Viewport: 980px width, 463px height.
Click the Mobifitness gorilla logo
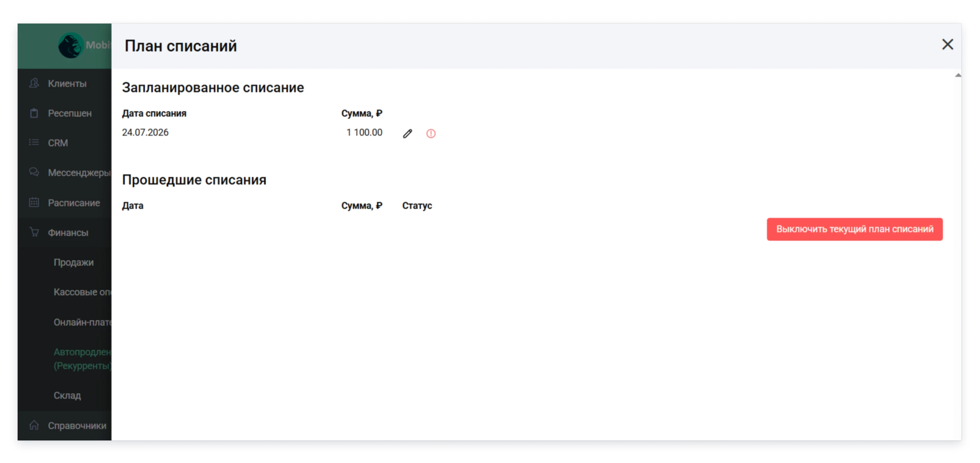pos(71,45)
